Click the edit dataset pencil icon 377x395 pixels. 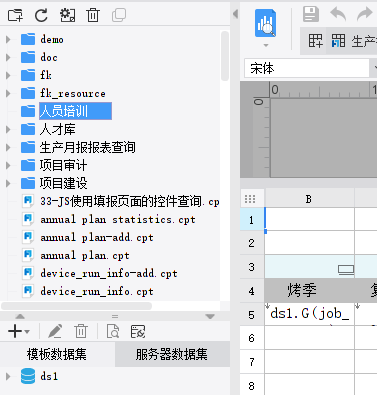click(x=55, y=331)
